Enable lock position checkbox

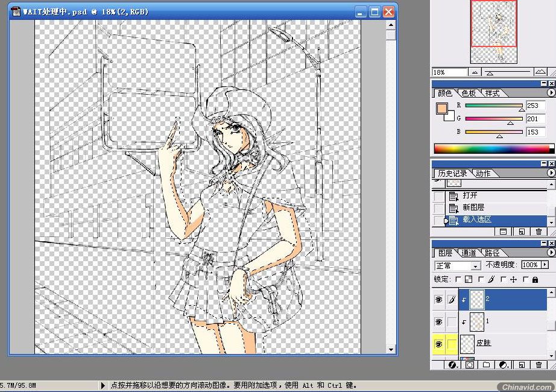pyautogui.click(x=503, y=280)
